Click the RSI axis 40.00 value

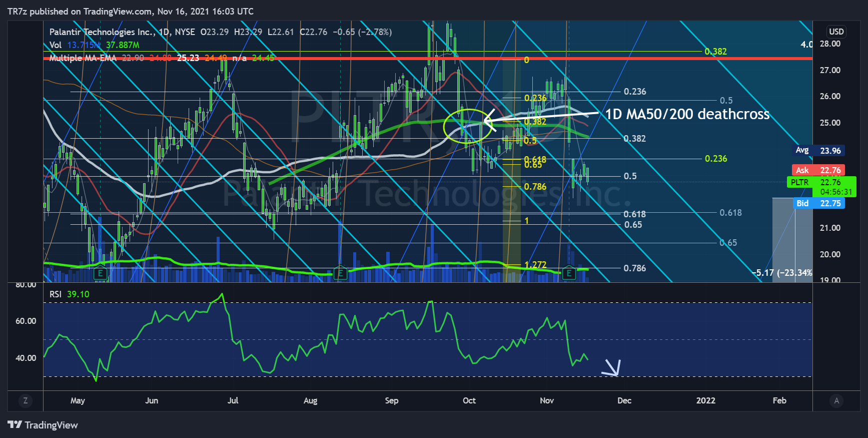[x=26, y=358]
